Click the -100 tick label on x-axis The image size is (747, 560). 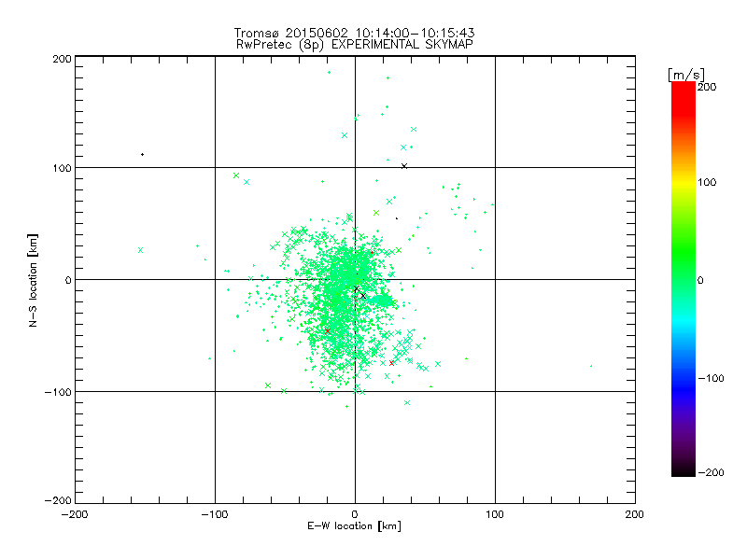(x=214, y=514)
